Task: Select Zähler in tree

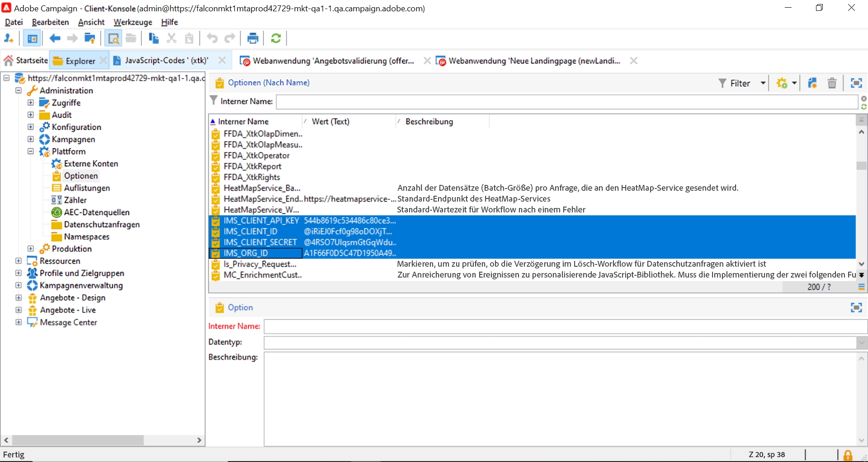Action: 75,200
